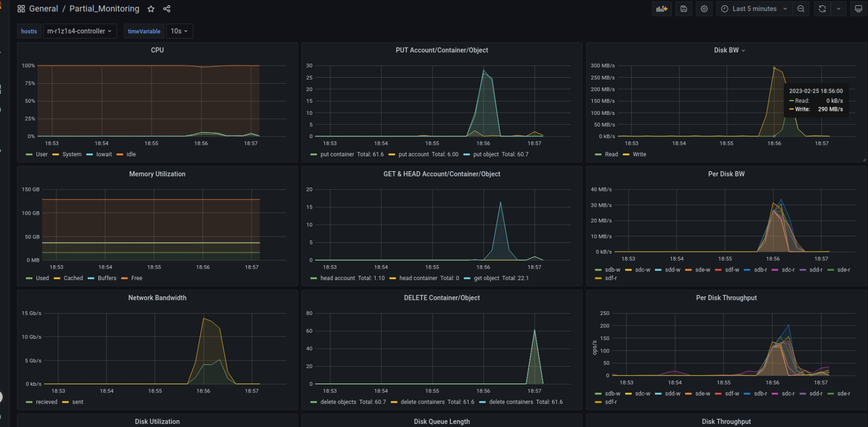
Task: Open the m-r1z1s4-controller host dropdown
Action: (x=80, y=31)
